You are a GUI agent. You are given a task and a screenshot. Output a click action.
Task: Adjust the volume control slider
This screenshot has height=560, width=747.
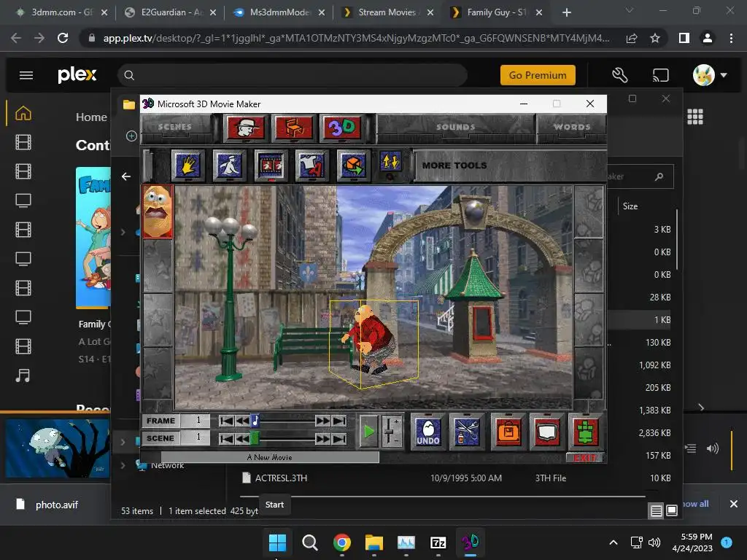coord(391,432)
